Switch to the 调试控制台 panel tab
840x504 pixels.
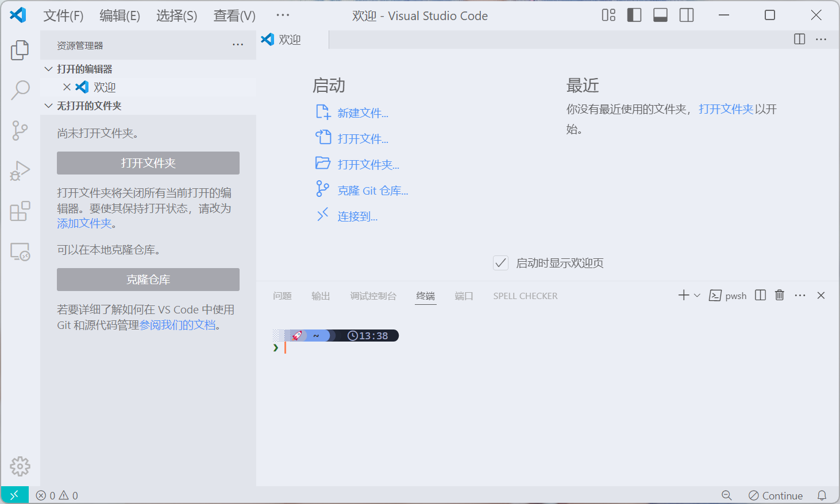tap(373, 296)
